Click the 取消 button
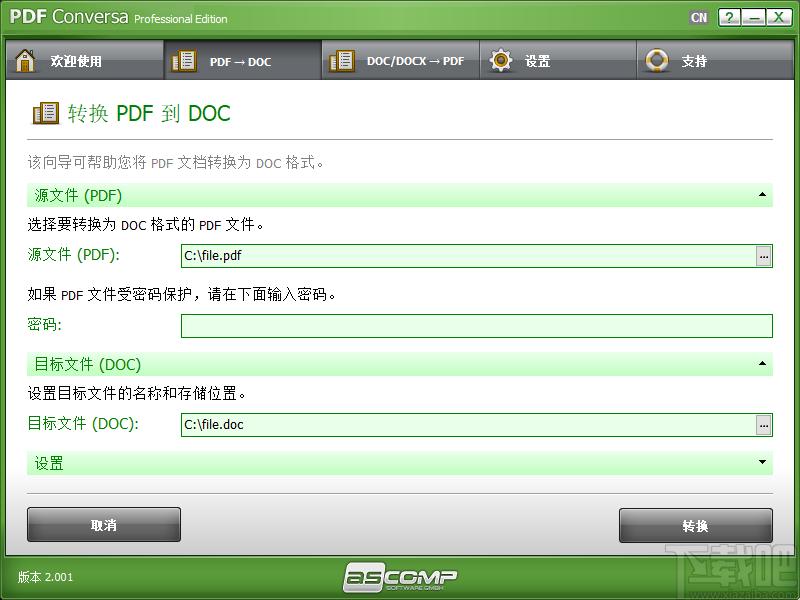Viewport: 800px width, 600px height. [104, 524]
